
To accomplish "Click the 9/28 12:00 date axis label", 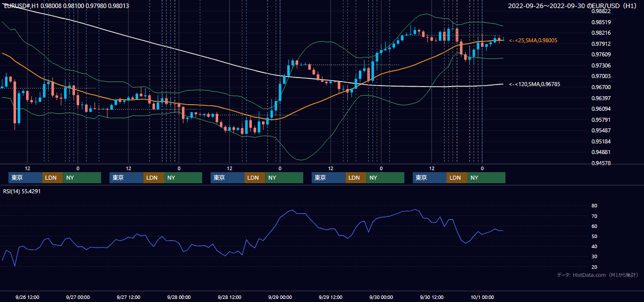I will (x=230, y=297).
